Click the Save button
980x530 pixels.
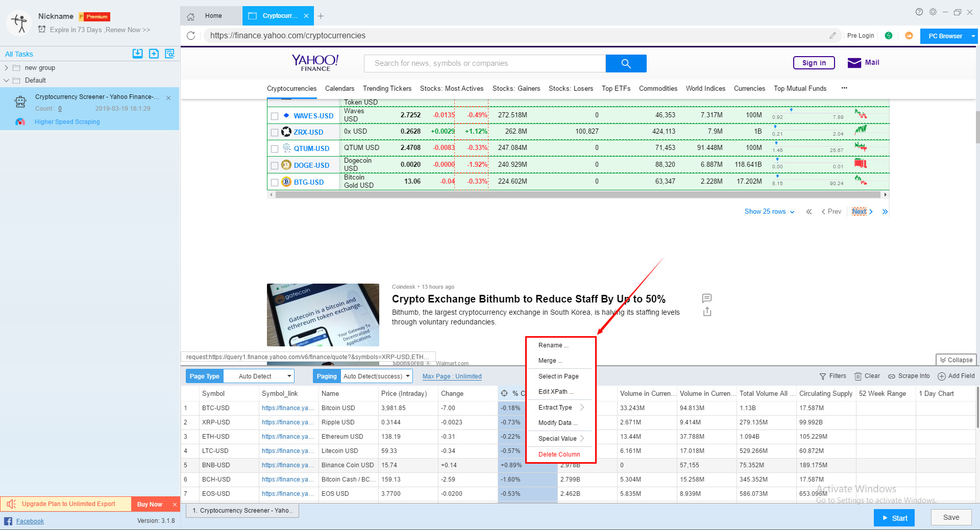click(x=951, y=517)
